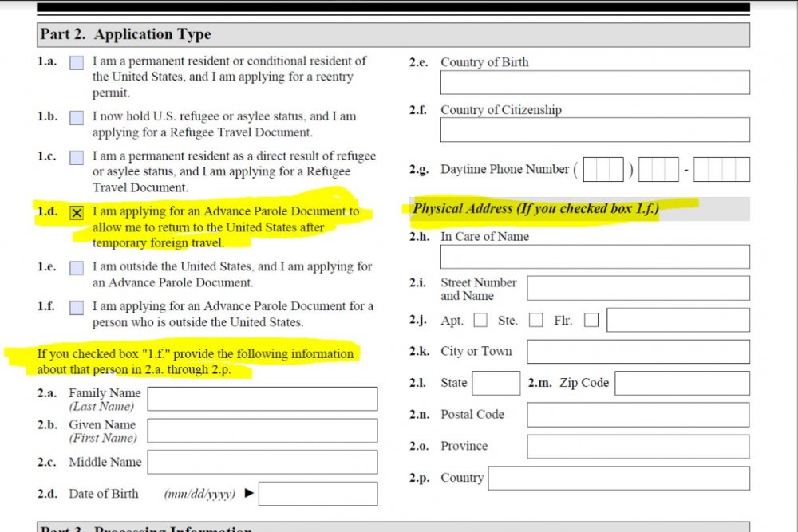The width and height of the screenshot is (798, 532).
Task: Click the Street Number and Name field
Action: 638,289
